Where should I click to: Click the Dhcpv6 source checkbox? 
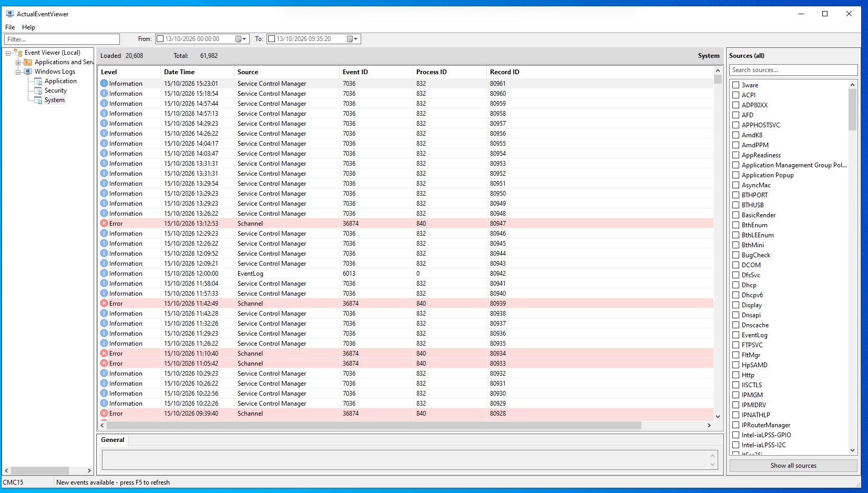[736, 295]
